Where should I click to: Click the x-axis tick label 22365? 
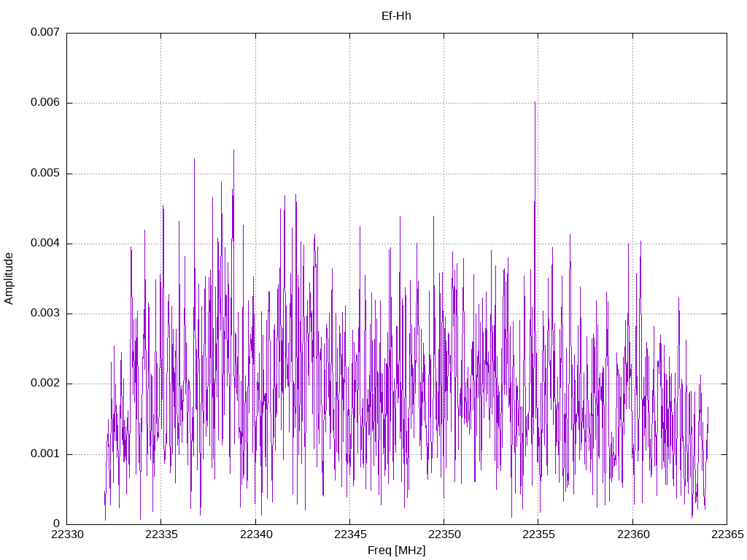(x=727, y=534)
